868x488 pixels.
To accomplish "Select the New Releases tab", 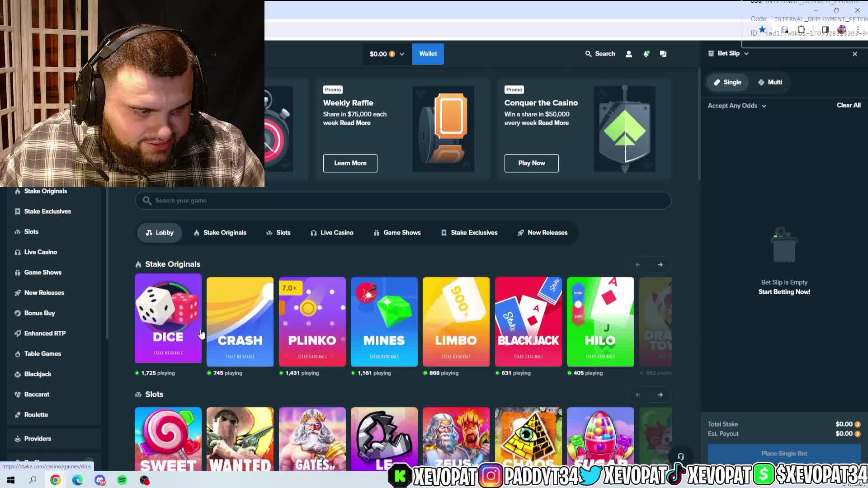I will coord(542,233).
